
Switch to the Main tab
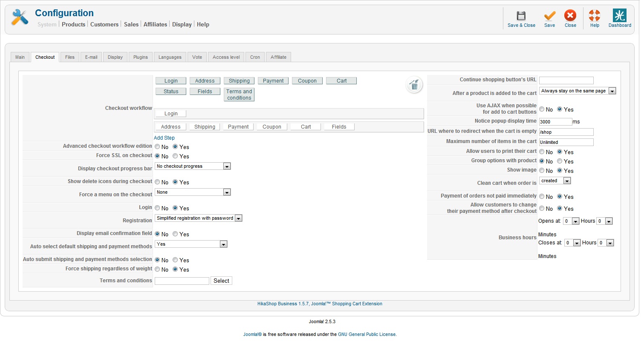20,57
